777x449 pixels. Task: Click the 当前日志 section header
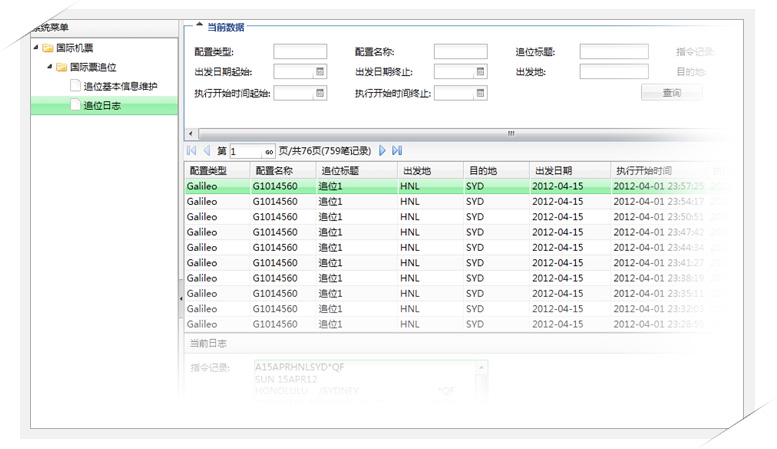(208, 343)
